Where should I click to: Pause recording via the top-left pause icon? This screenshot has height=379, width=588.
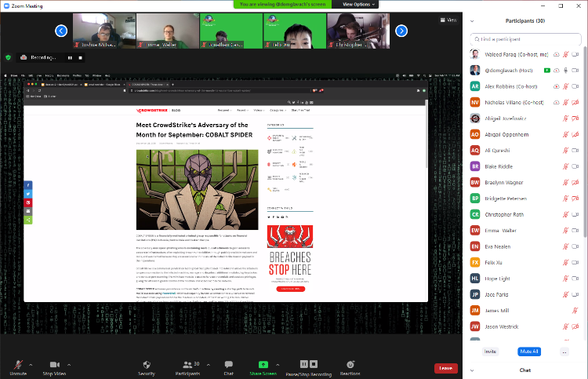[70, 58]
